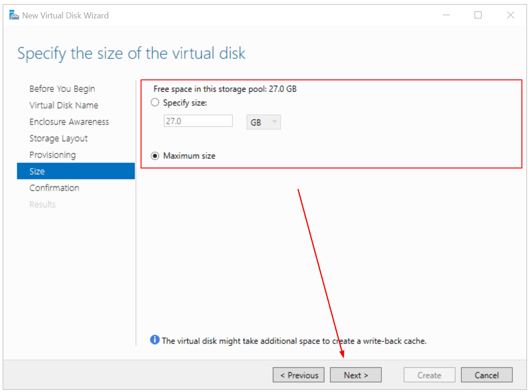Click the New Virtual Disk Wizard title icon
The width and height of the screenshot is (532, 392).
(14, 15)
